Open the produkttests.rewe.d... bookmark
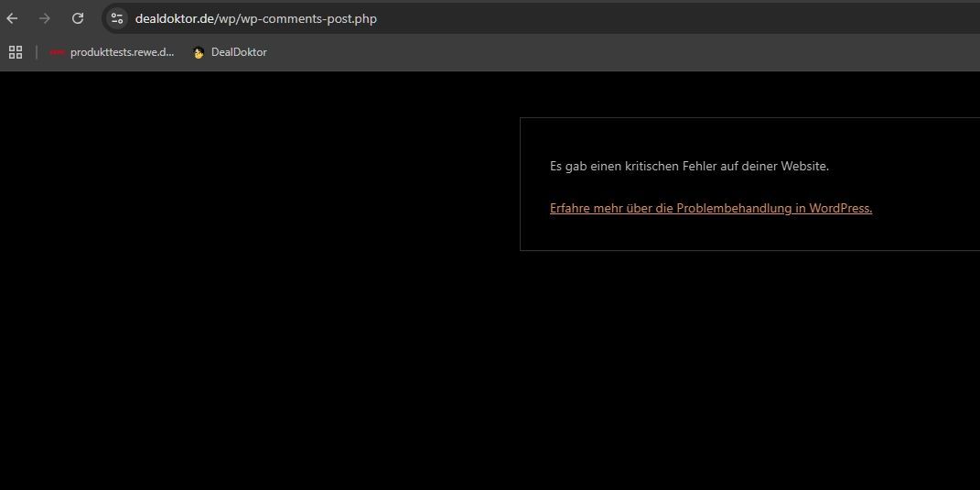The image size is (980, 490). pos(113,52)
